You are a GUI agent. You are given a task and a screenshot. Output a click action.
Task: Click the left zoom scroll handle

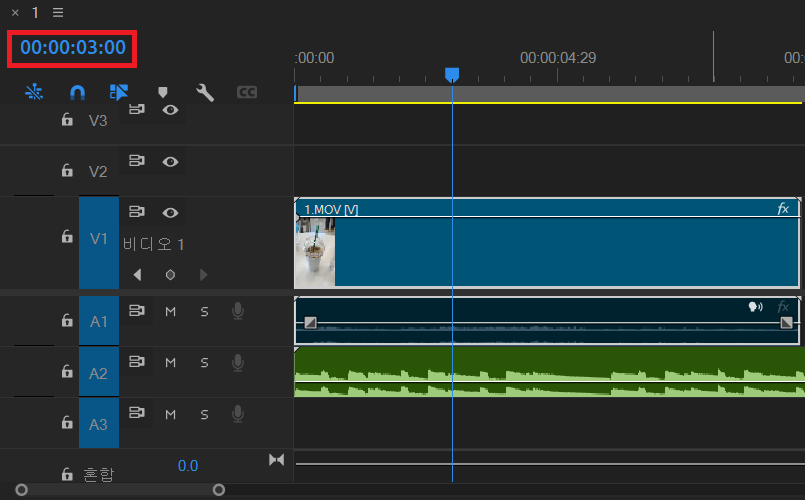[x=21, y=490]
